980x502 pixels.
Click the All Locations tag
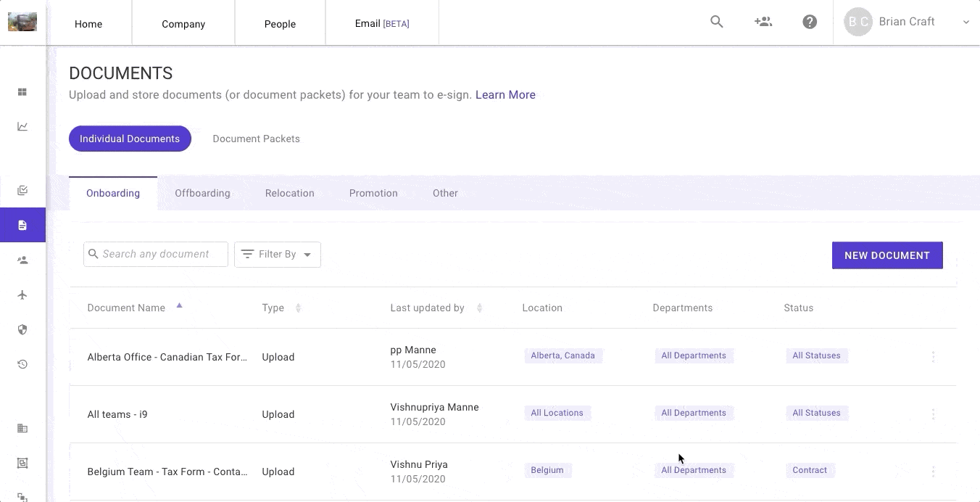pos(557,413)
